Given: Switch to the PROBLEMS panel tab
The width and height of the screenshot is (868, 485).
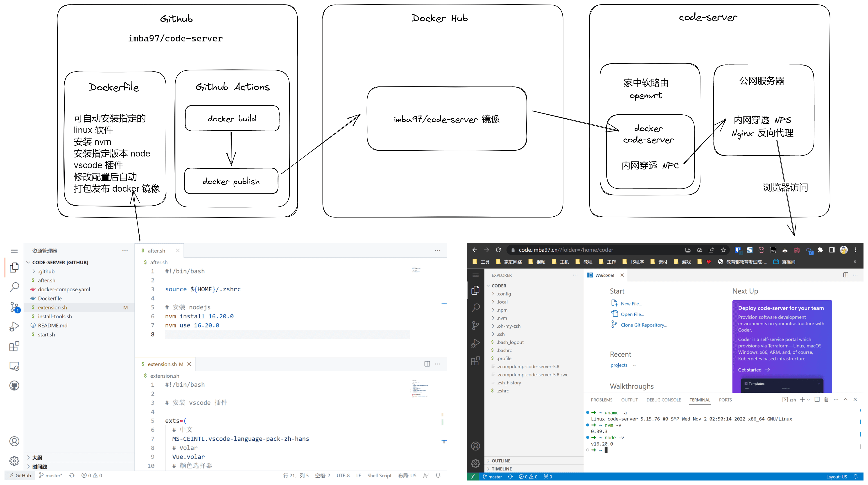Looking at the screenshot, I should click(x=601, y=400).
